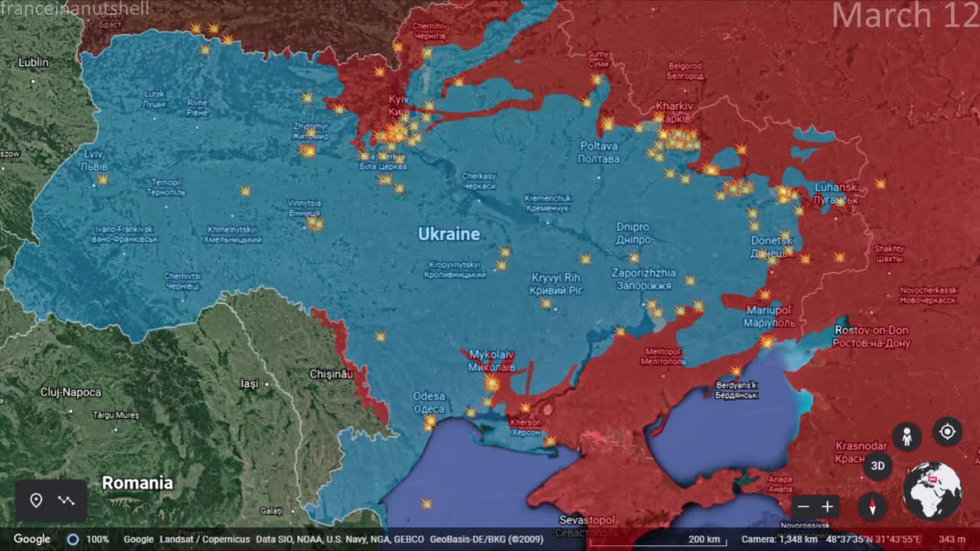
Task: Click the Ternopil city label
Action: click(166, 187)
